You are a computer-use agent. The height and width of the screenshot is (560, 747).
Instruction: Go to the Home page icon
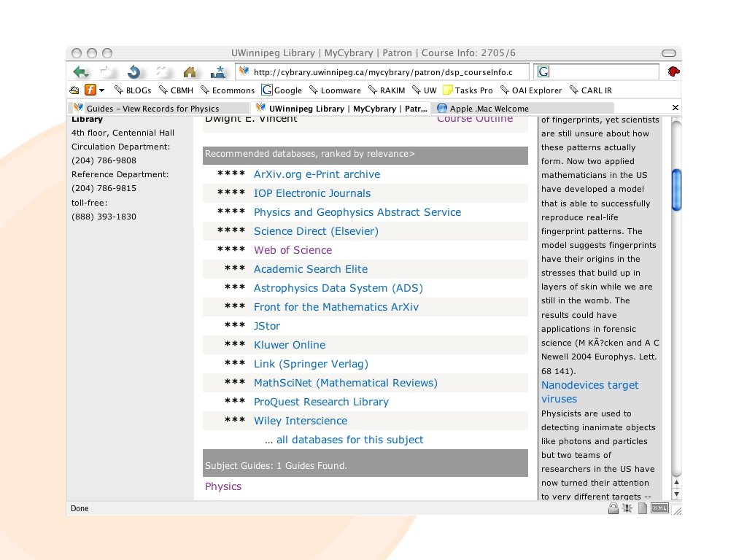pyautogui.click(x=190, y=72)
